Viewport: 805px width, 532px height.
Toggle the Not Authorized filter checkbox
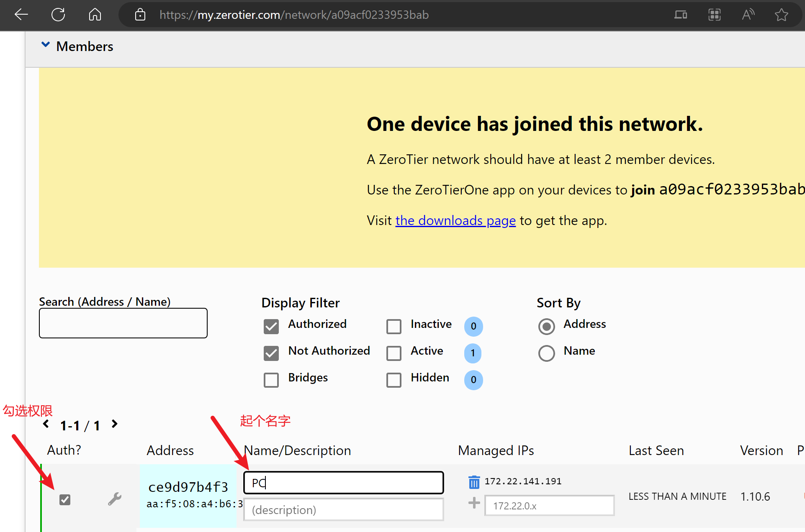point(271,353)
